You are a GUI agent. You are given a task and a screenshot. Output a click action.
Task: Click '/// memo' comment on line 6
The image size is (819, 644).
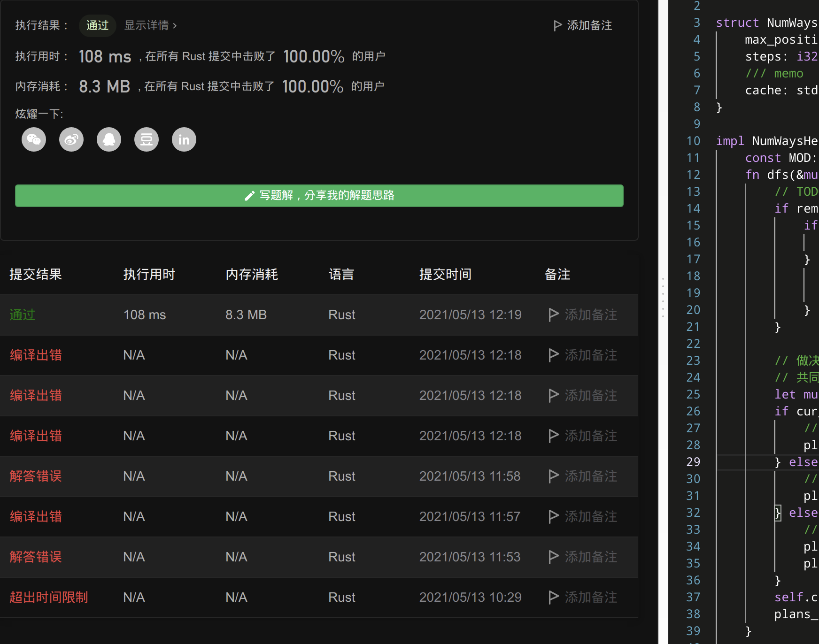(x=774, y=73)
